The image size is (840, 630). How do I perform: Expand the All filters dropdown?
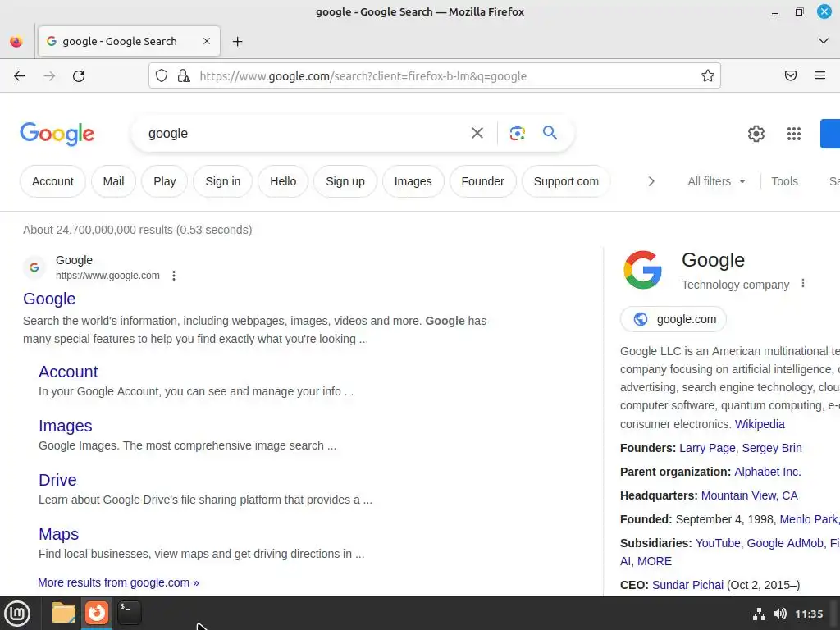click(716, 181)
